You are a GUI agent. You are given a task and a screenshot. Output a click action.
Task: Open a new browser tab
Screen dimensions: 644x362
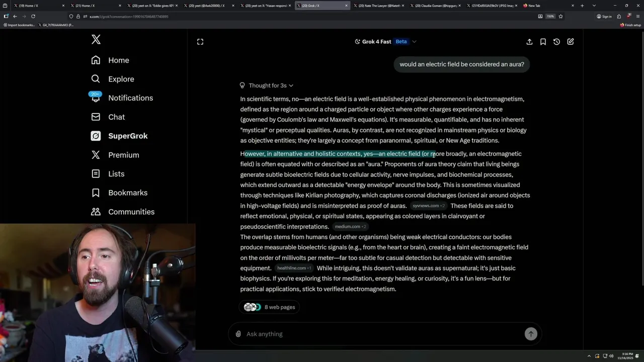(582, 6)
